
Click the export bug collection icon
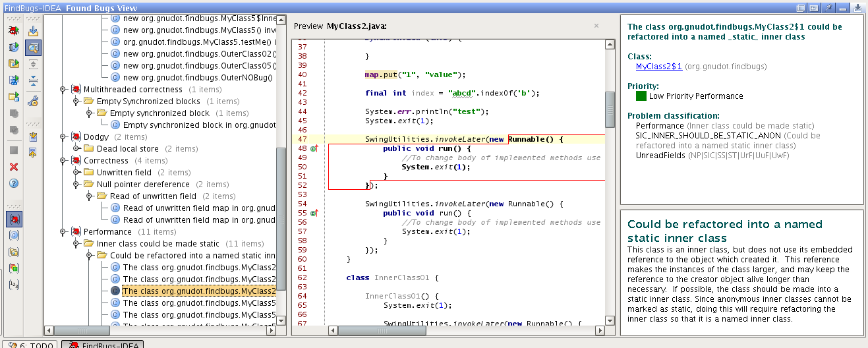coord(33,153)
